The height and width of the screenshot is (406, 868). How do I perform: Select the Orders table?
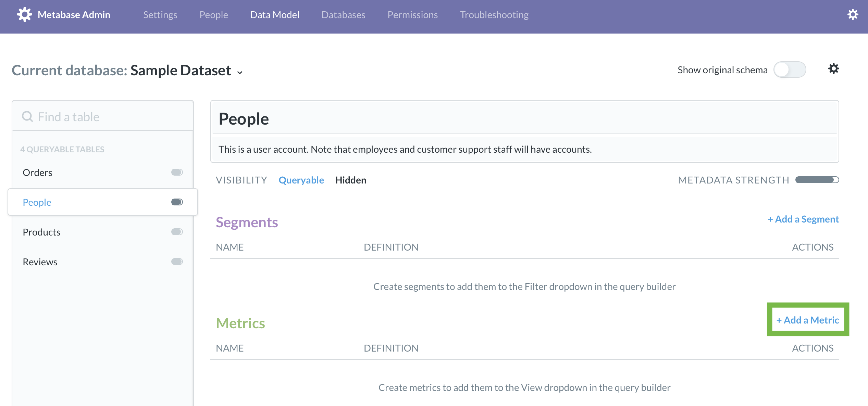pyautogui.click(x=103, y=172)
